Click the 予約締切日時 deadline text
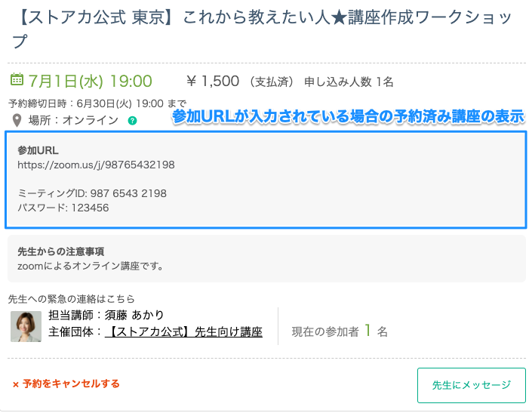 click(x=97, y=103)
